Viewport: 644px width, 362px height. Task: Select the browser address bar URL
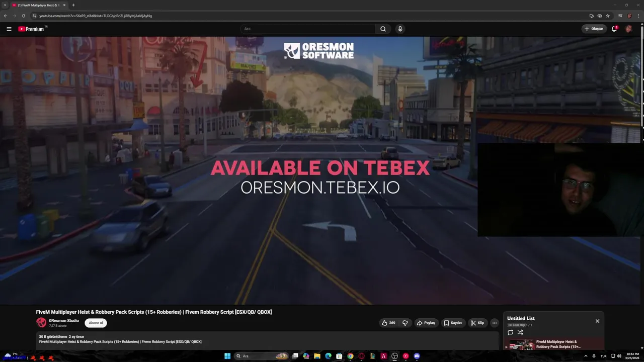(x=96, y=16)
